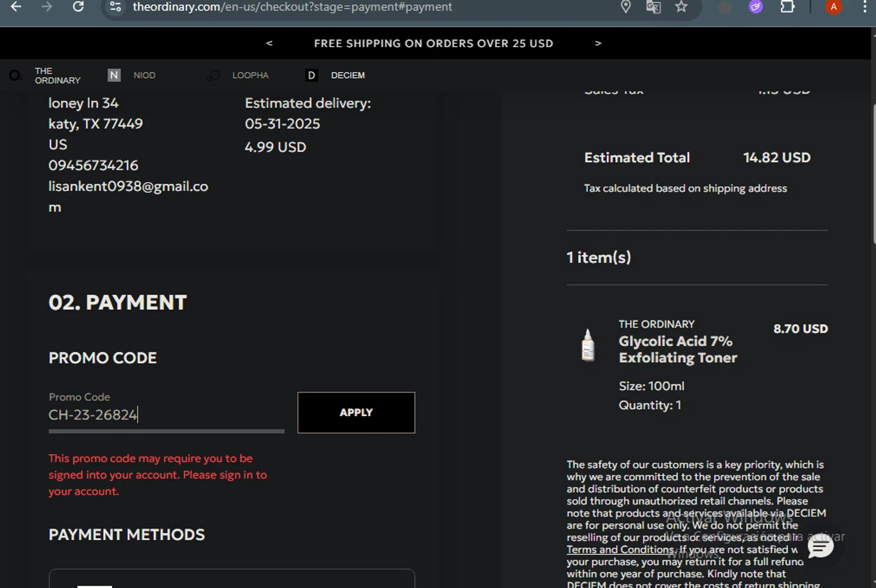Click product price 8.70 USD
876x588 pixels.
[801, 329]
